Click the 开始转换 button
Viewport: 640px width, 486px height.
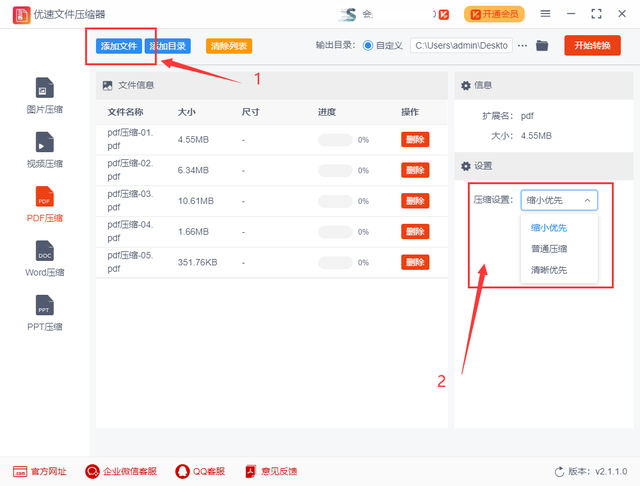[592, 45]
